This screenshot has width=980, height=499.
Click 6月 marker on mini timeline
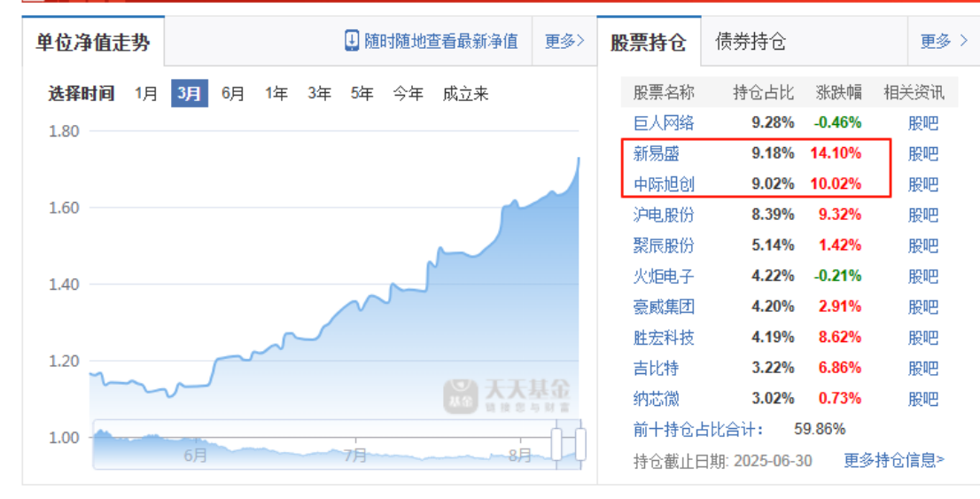point(196,456)
